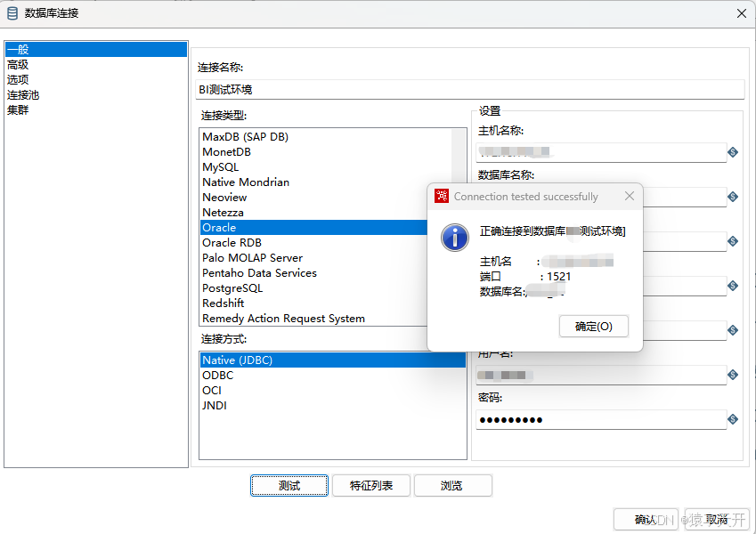Select MySQL connection type
This screenshot has height=534, width=756.
[x=326, y=167]
